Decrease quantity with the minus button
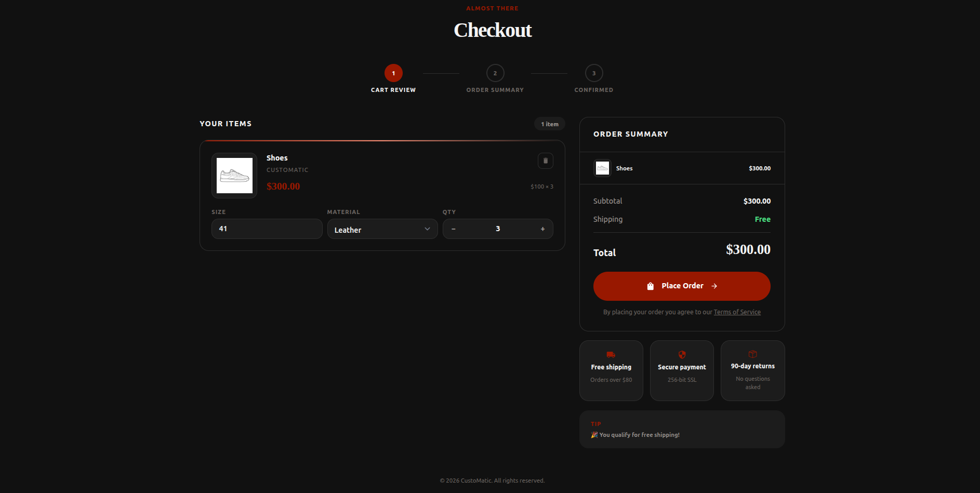Screen dimensions: 980x493 454,229
